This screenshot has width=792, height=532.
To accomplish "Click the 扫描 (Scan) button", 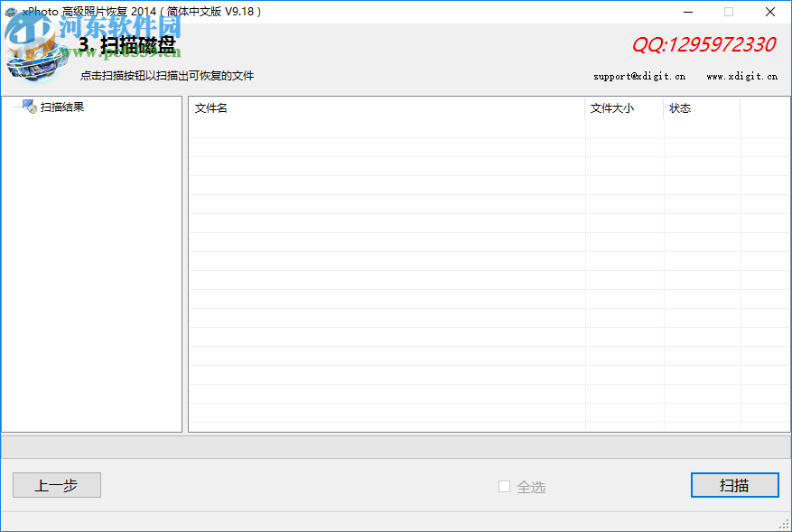I will click(734, 485).
